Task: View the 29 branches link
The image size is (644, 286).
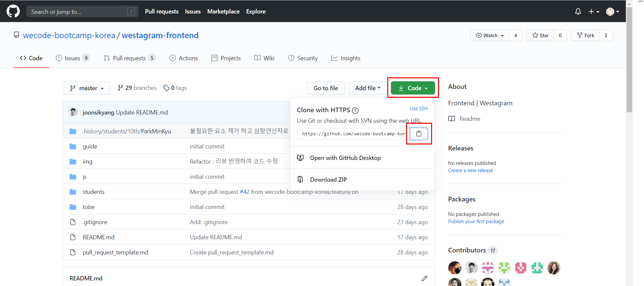Action: point(137,88)
